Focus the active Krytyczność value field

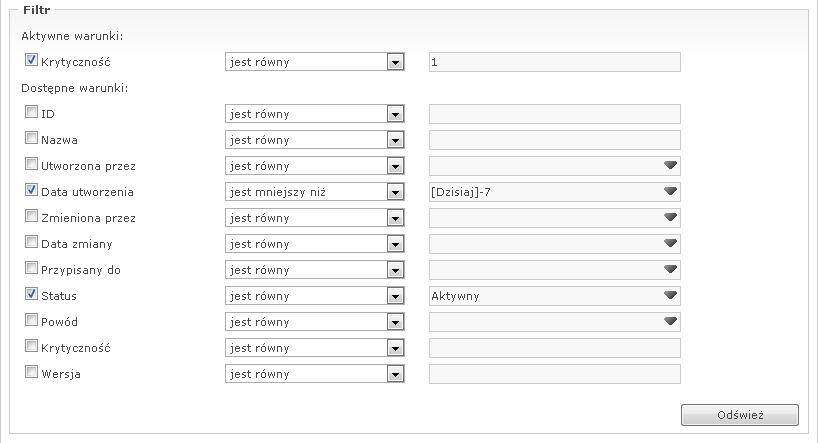(x=554, y=62)
